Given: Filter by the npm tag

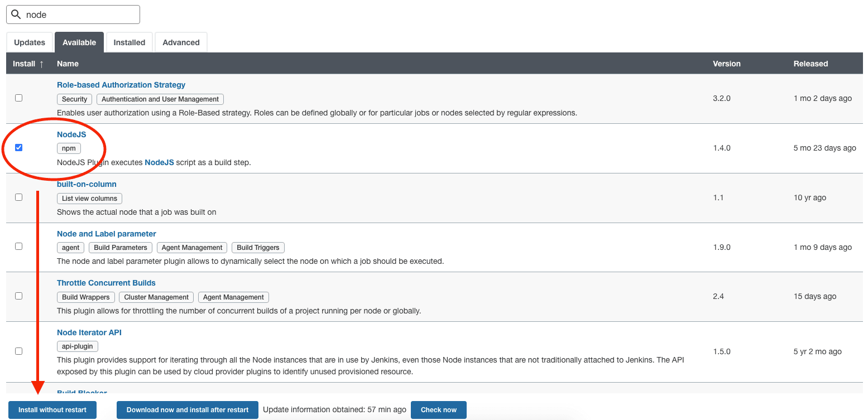Looking at the screenshot, I should point(69,148).
